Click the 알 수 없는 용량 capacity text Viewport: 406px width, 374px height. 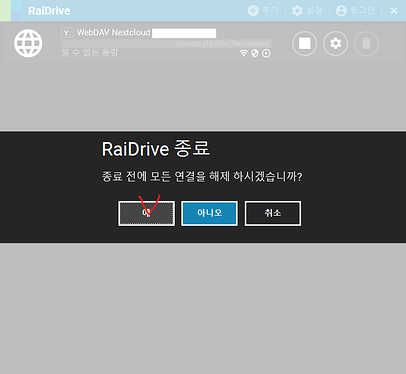[x=90, y=52]
